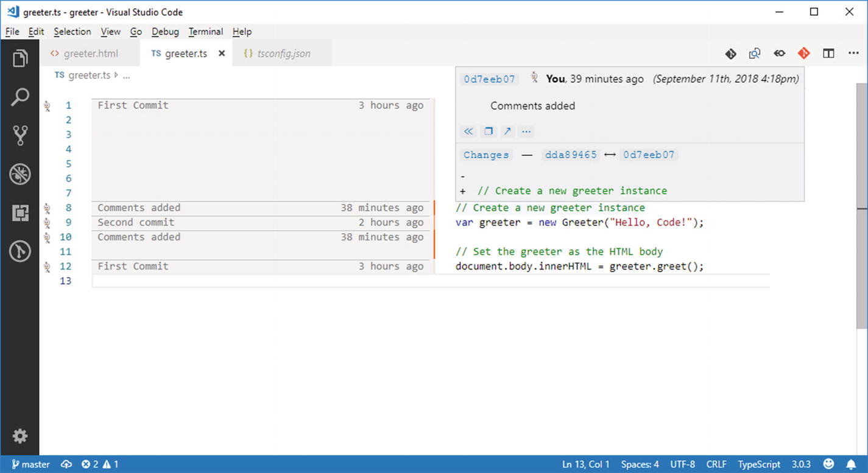Open the editor More Actions ellipsis menu
The width and height of the screenshot is (868, 473).
pos(853,54)
